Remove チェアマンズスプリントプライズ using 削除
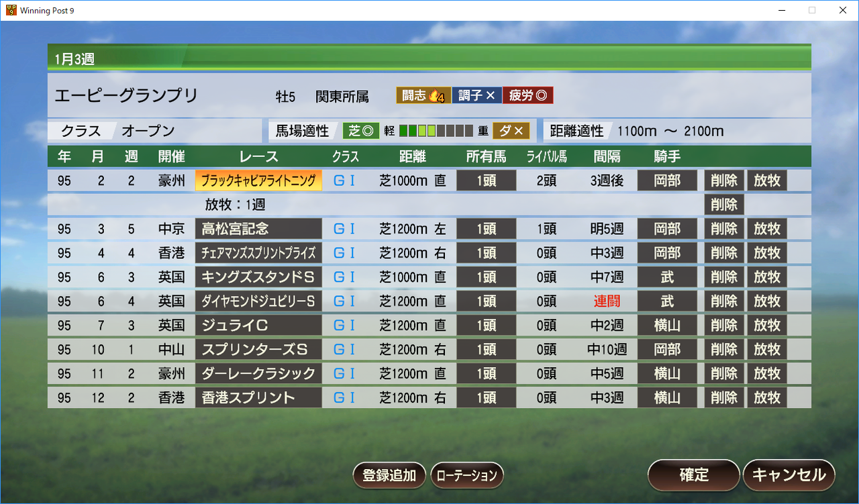This screenshot has width=859, height=504. pos(724,253)
